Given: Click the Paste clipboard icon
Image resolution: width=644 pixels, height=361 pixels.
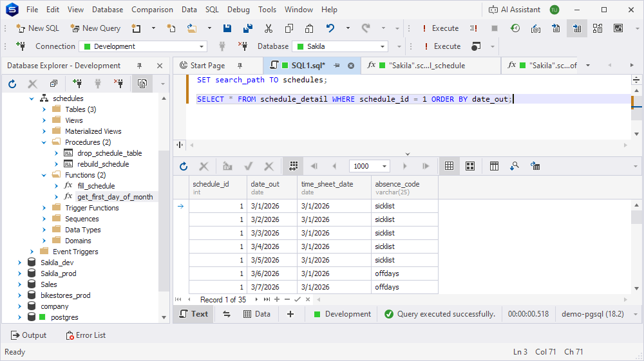Looking at the screenshot, I should click(309, 28).
